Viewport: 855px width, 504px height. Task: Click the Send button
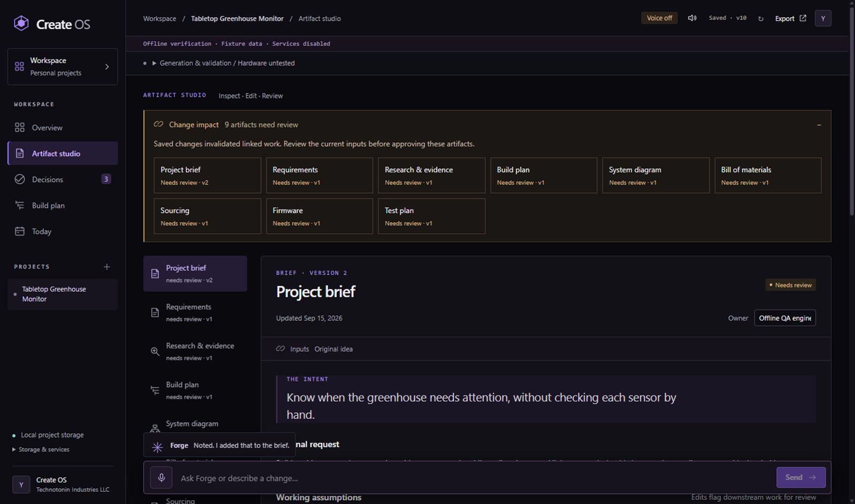pyautogui.click(x=800, y=477)
